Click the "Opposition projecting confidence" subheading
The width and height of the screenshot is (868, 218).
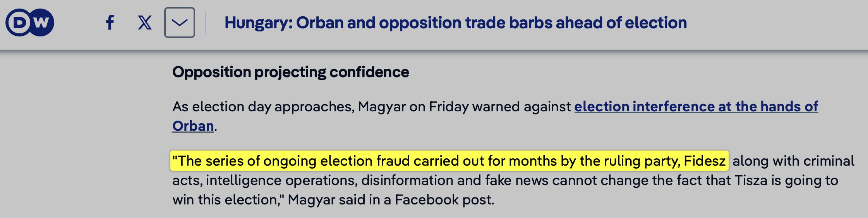pos(290,72)
